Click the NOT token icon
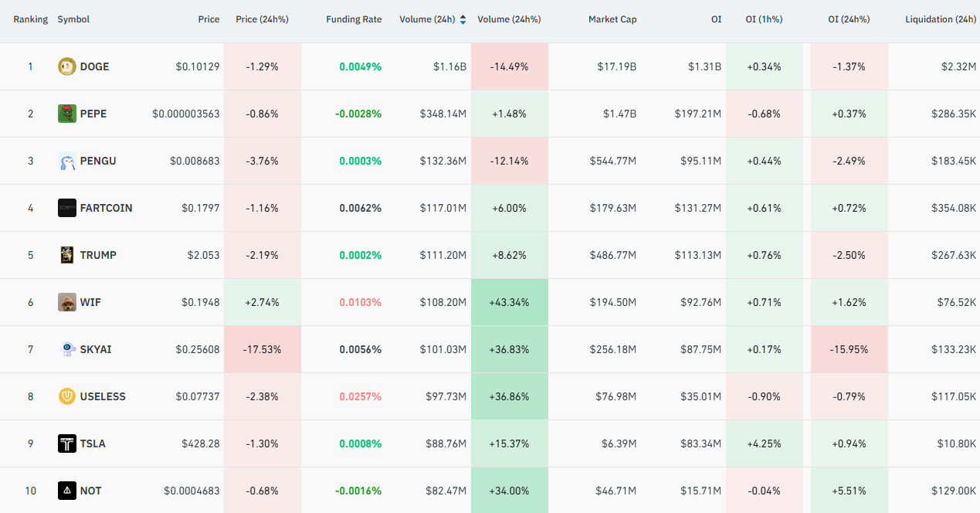980x513 pixels. point(67,491)
